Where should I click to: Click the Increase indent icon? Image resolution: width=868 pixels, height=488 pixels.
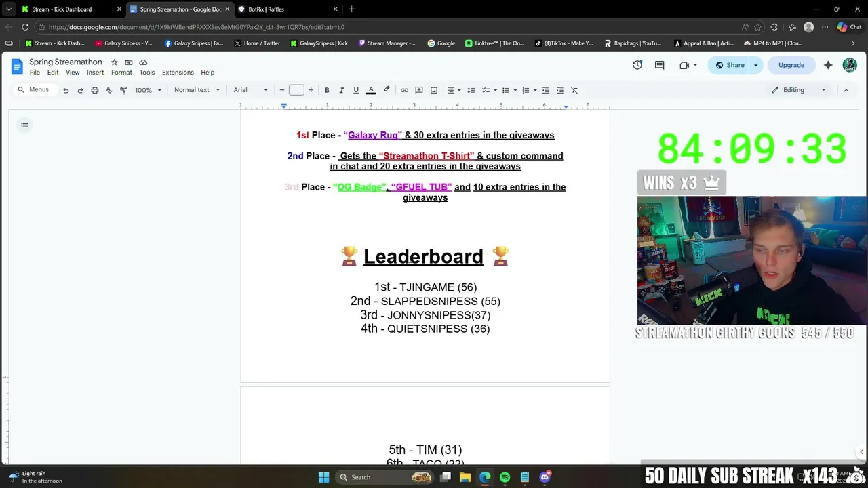(560, 90)
